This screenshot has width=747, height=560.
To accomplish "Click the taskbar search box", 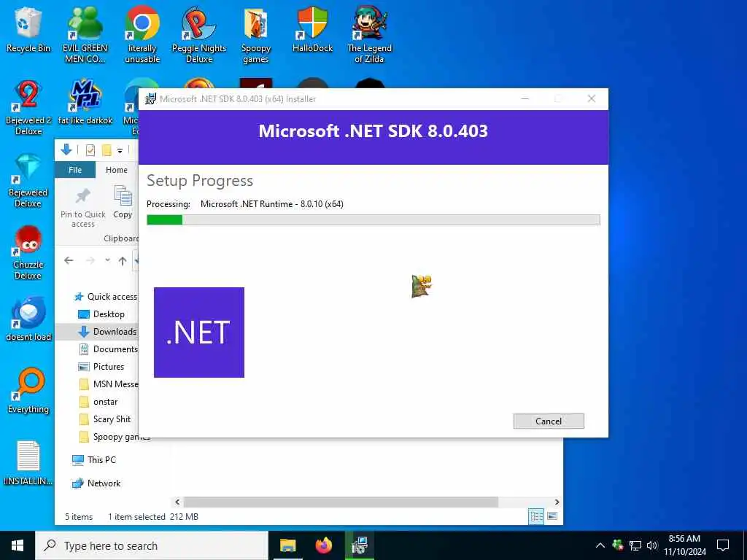I will 152,545.
